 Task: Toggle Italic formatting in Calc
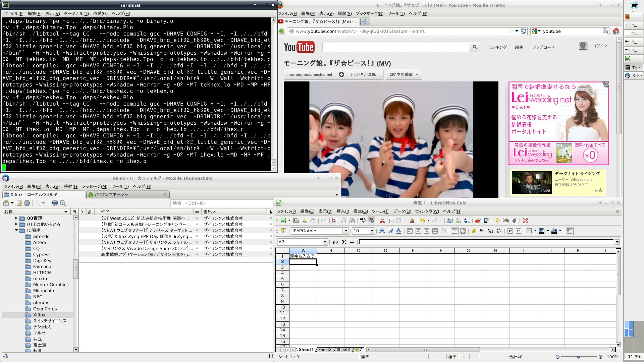tap(390, 231)
